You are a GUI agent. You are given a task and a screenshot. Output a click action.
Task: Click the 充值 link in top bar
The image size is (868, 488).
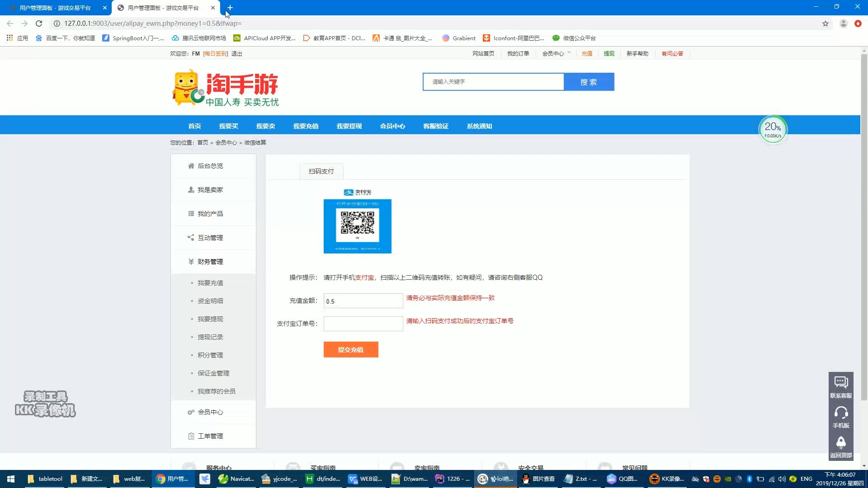[x=587, y=53]
